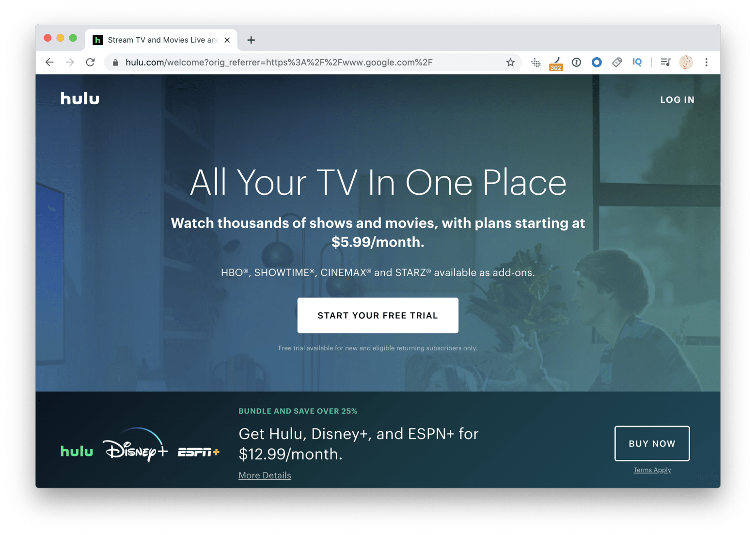This screenshot has height=535, width=756.
Task: Click the 'Get Hulu, Disney+, and ESPN+' offer text
Action: (x=359, y=443)
